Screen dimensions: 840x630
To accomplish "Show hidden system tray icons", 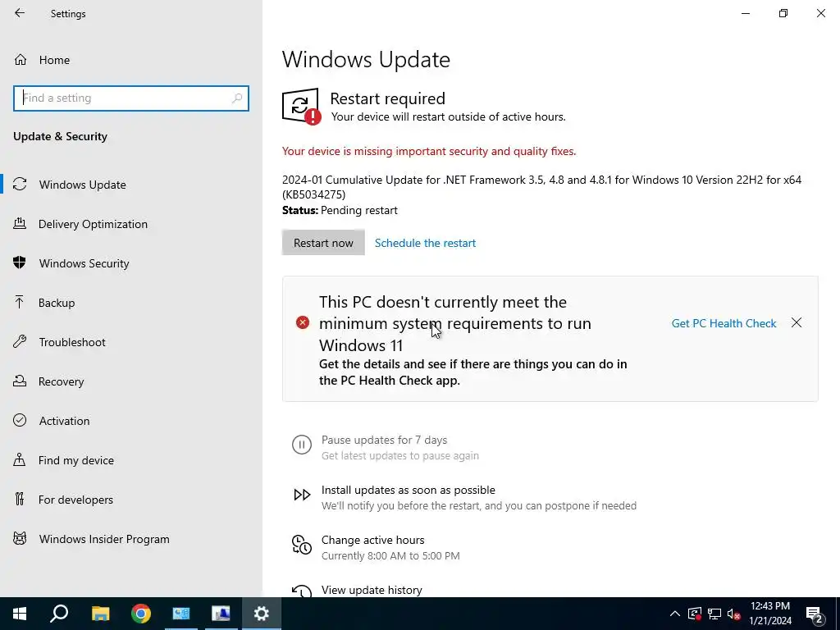I will point(675,614).
